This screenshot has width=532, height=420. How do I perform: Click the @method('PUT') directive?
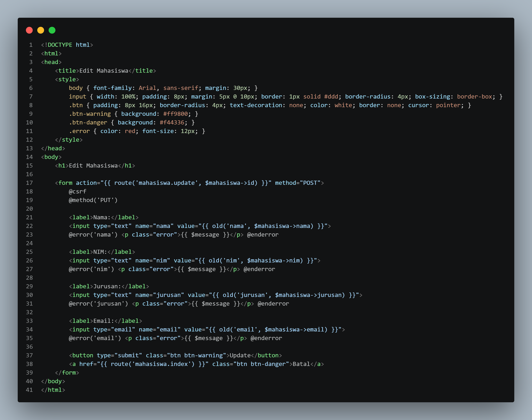93,200
